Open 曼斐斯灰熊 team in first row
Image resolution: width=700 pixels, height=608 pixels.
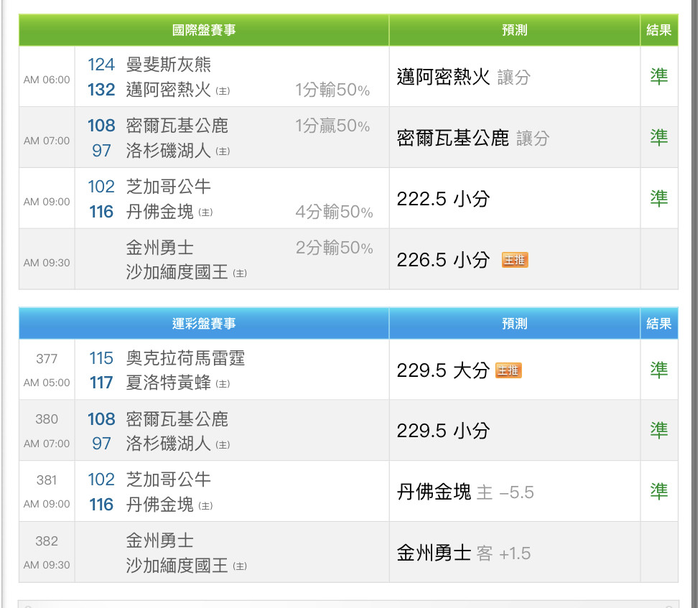click(168, 65)
